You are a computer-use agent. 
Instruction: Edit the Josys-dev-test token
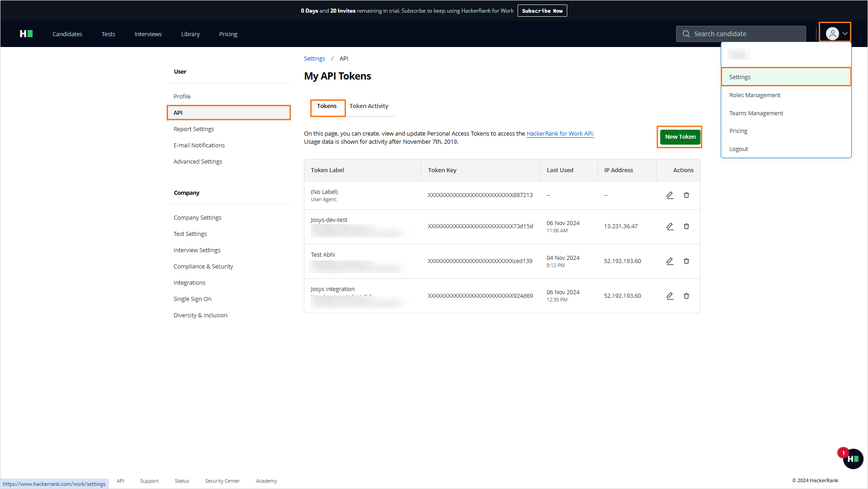coord(670,226)
